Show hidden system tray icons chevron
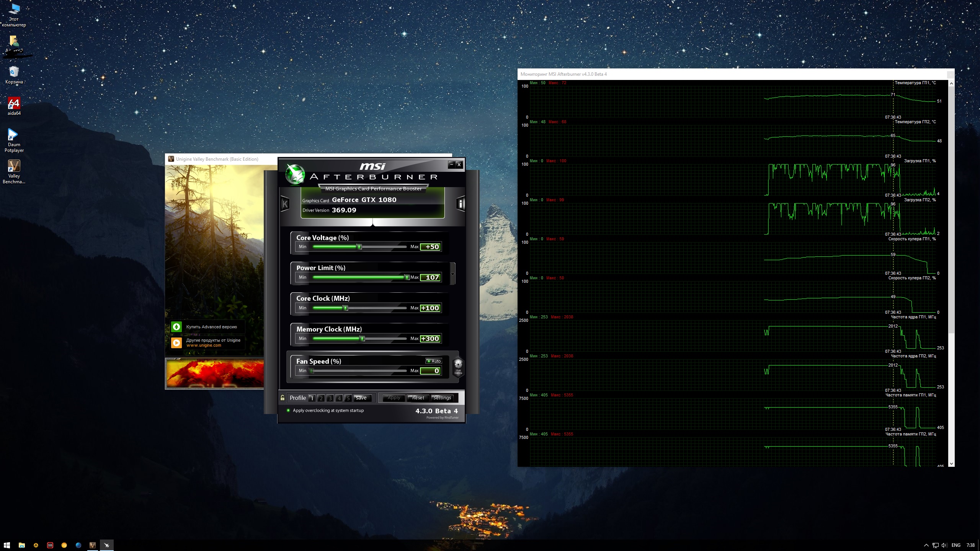The width and height of the screenshot is (980, 551). (x=926, y=545)
